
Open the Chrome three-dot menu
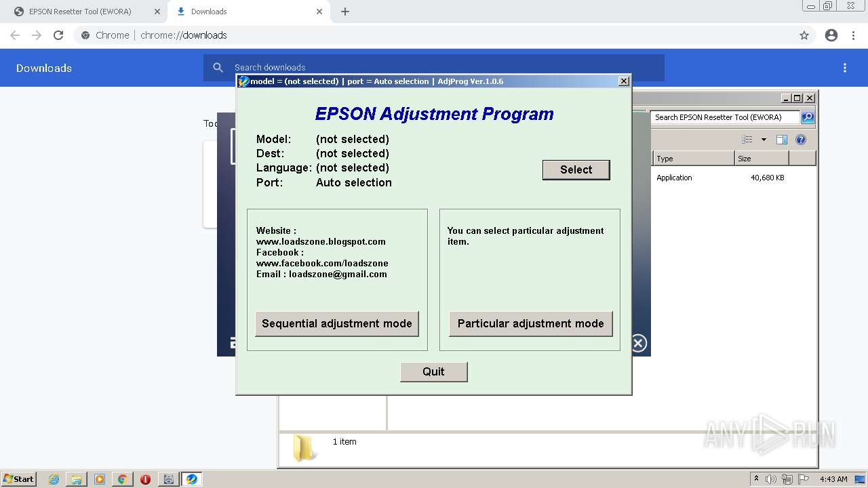[854, 35]
